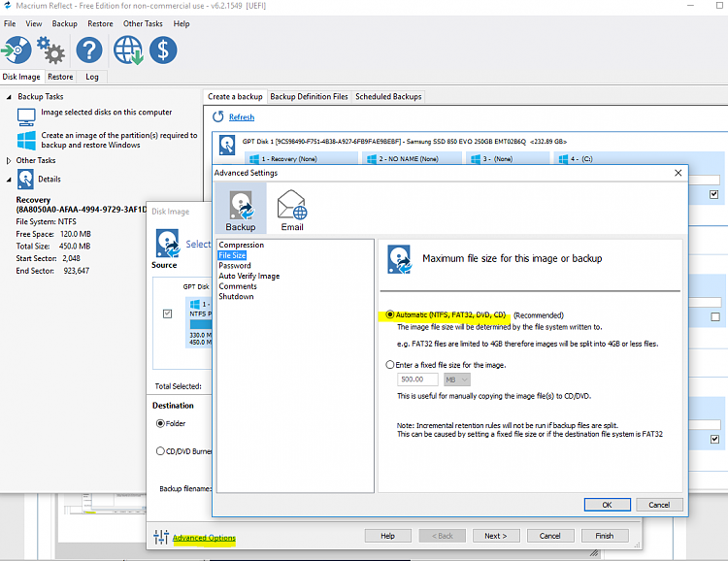Screen dimensions: 728x561
Task: Click the fixed file size 500.00 field
Action: point(417,379)
